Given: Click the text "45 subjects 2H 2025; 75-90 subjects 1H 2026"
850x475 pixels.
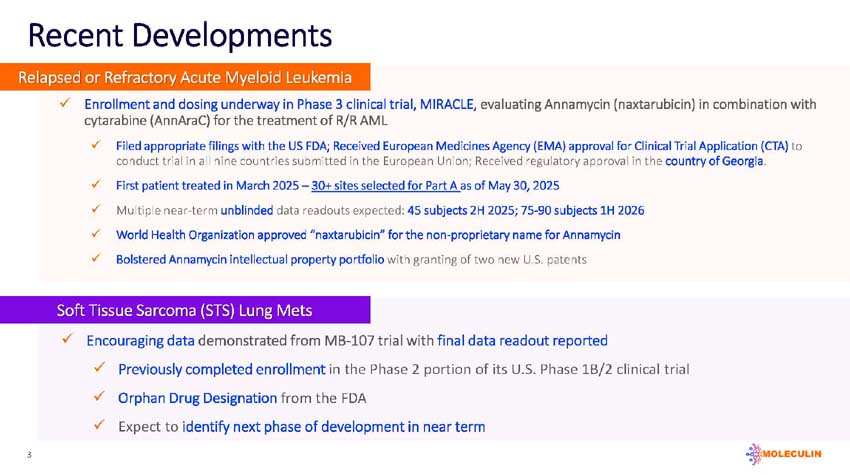Looking at the screenshot, I should [526, 210].
